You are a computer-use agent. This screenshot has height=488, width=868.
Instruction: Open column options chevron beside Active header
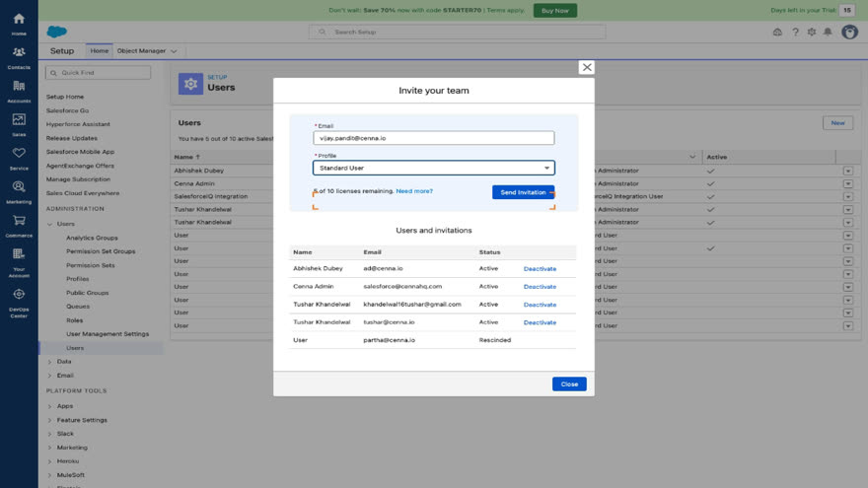692,157
